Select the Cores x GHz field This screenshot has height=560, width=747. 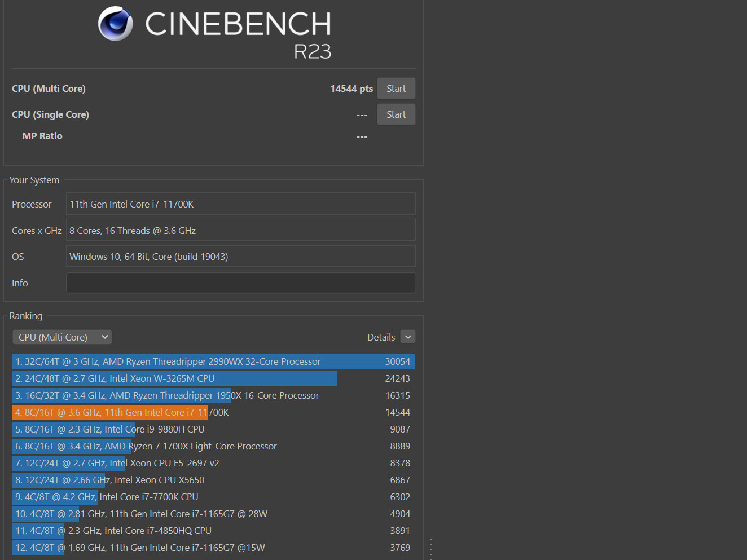click(x=241, y=231)
